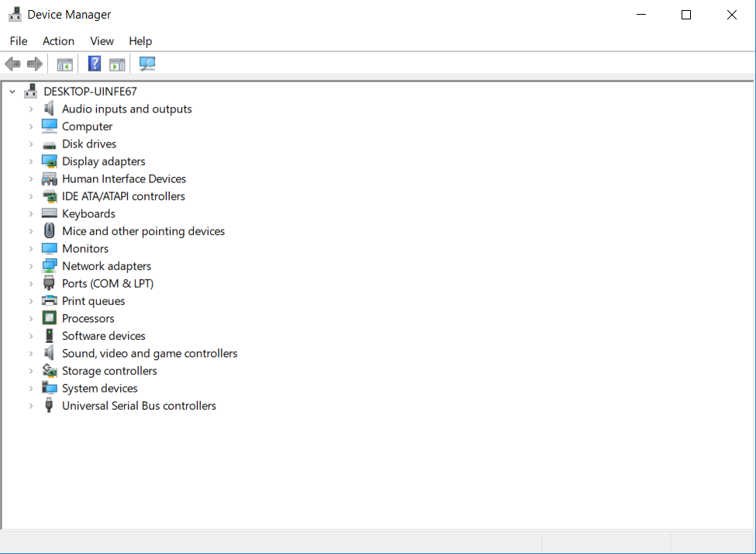Screen dimensions: 756x554
Task: Select the DESKTOP-UINFE67 label
Action: point(90,92)
